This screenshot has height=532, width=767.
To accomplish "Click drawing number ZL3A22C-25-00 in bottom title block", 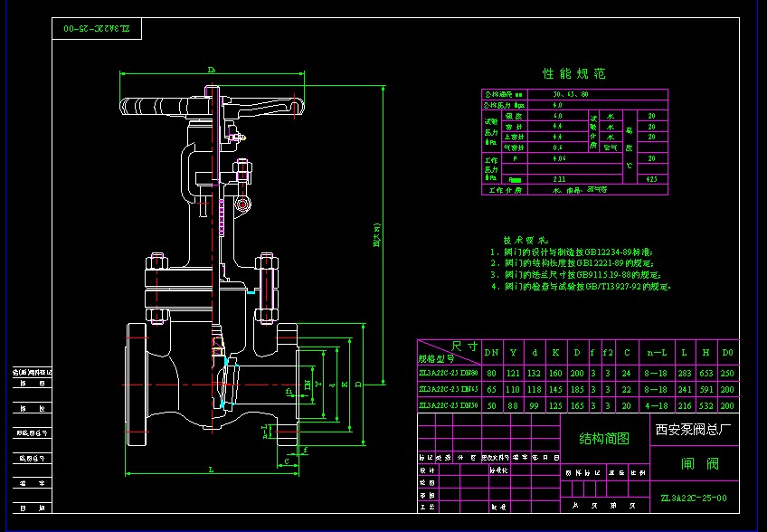I will [694, 498].
